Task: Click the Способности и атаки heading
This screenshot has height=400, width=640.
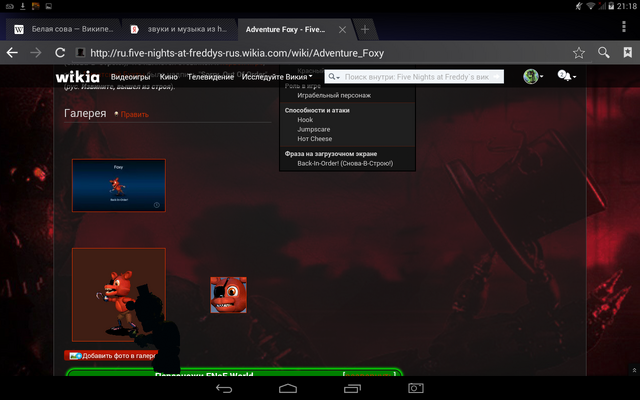Action: click(x=317, y=110)
